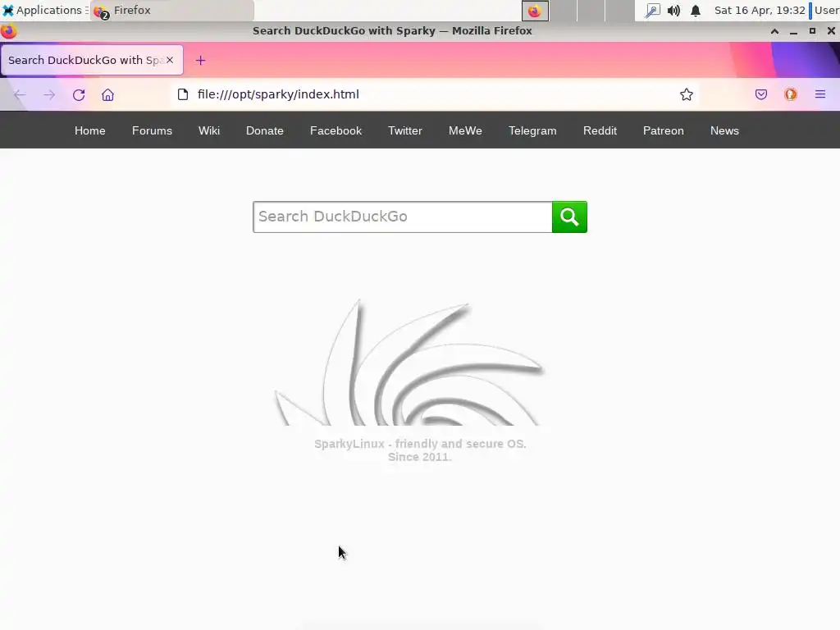Image resolution: width=840 pixels, height=630 pixels.
Task: Open the Reddit link
Action: (600, 130)
